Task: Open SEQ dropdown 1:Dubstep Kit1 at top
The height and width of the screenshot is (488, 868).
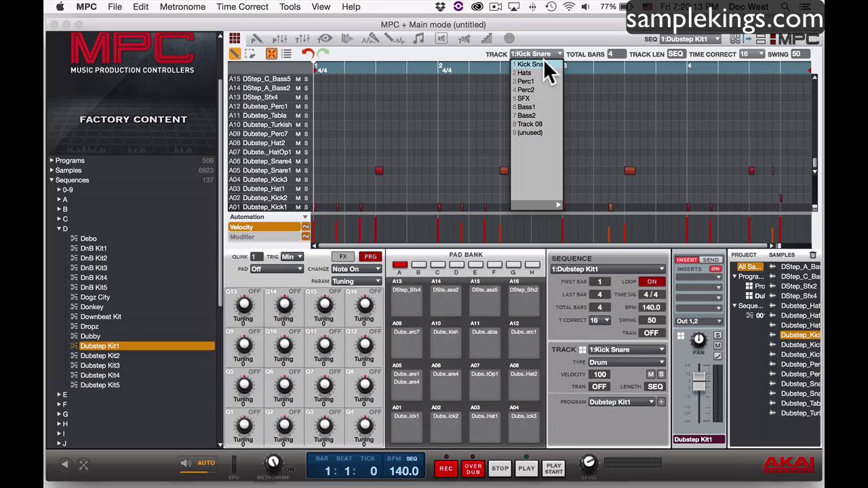Action: coord(690,39)
